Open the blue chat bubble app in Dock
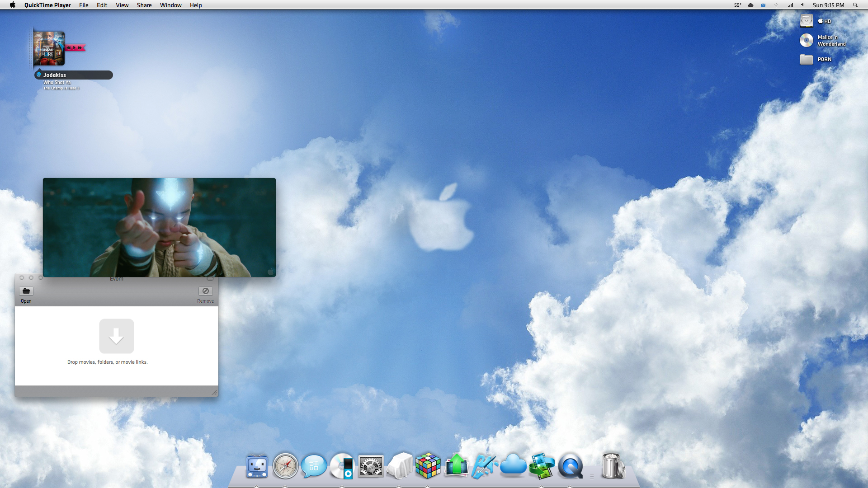The width and height of the screenshot is (868, 488). [314, 466]
